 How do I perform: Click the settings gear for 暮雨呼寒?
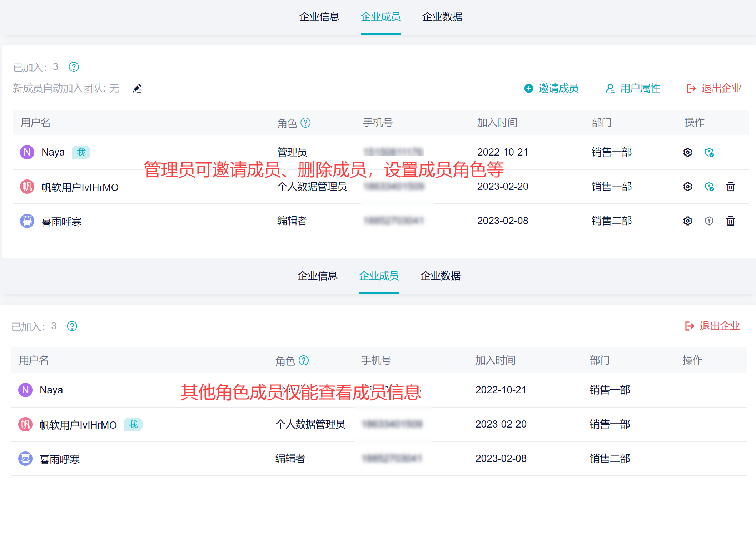tap(687, 221)
